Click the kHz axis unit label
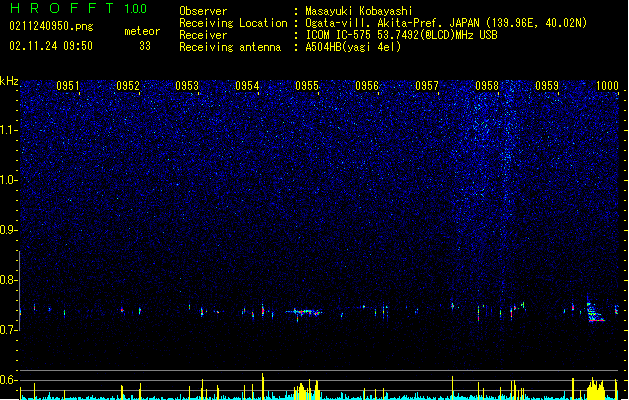The image size is (629, 400). [x=9, y=81]
